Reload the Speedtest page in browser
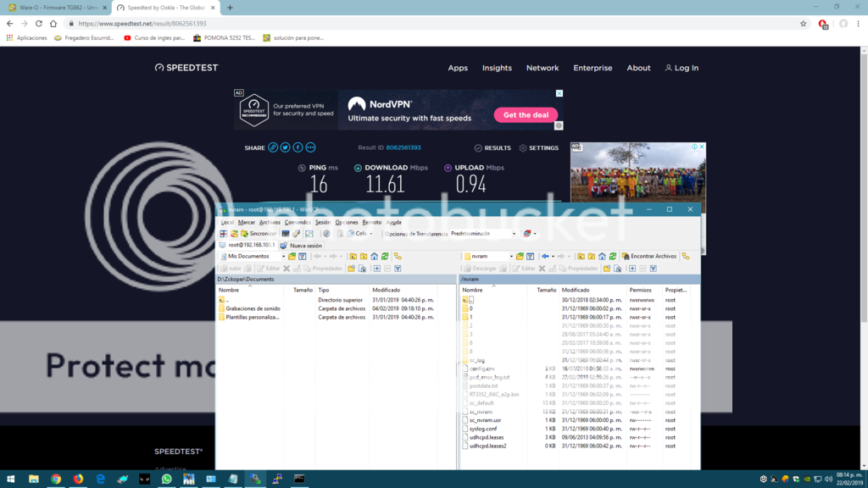The width and height of the screenshot is (868, 488). click(38, 24)
